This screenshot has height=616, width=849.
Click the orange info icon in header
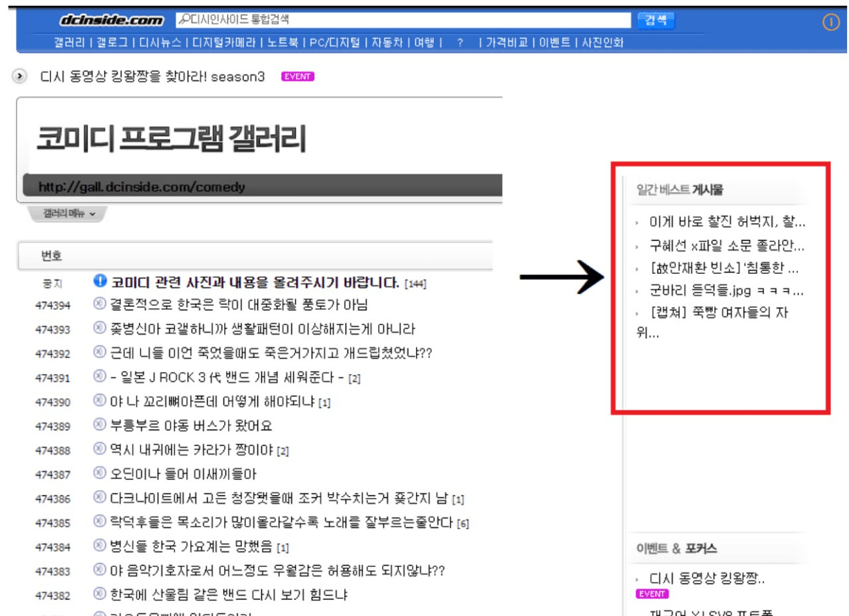pos(830,22)
